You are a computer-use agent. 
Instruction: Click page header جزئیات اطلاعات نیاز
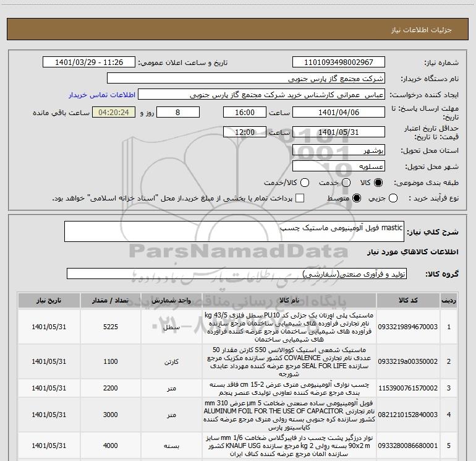click(421, 30)
